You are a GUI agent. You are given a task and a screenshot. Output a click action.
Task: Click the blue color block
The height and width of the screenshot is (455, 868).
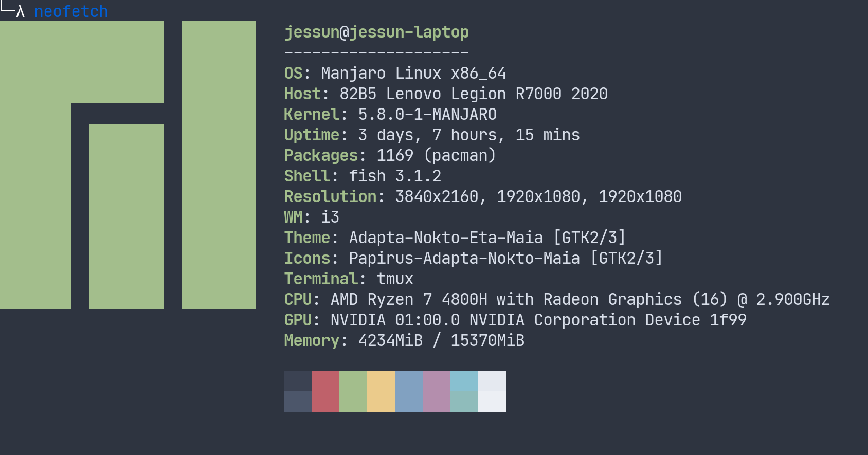(x=409, y=391)
